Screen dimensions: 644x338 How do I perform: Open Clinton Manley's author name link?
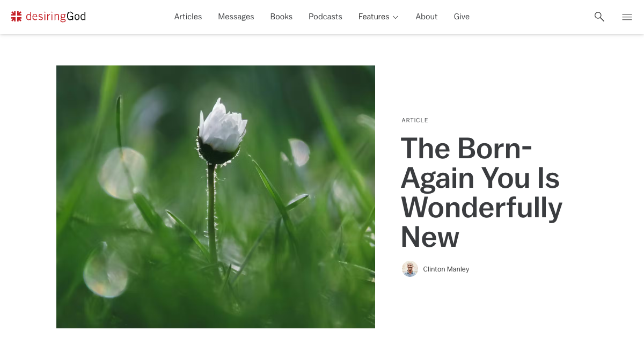pos(446,269)
